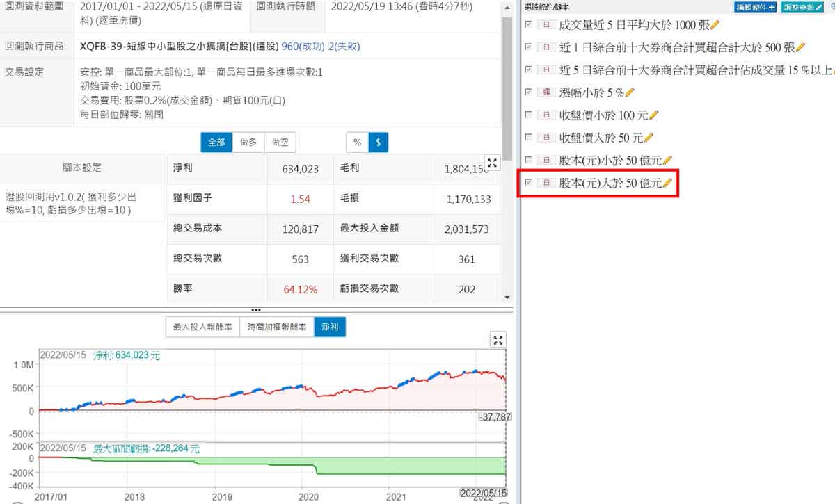Select the 最大投入報酬率 chart tab
Image resolution: width=835 pixels, height=504 pixels.
202,326
